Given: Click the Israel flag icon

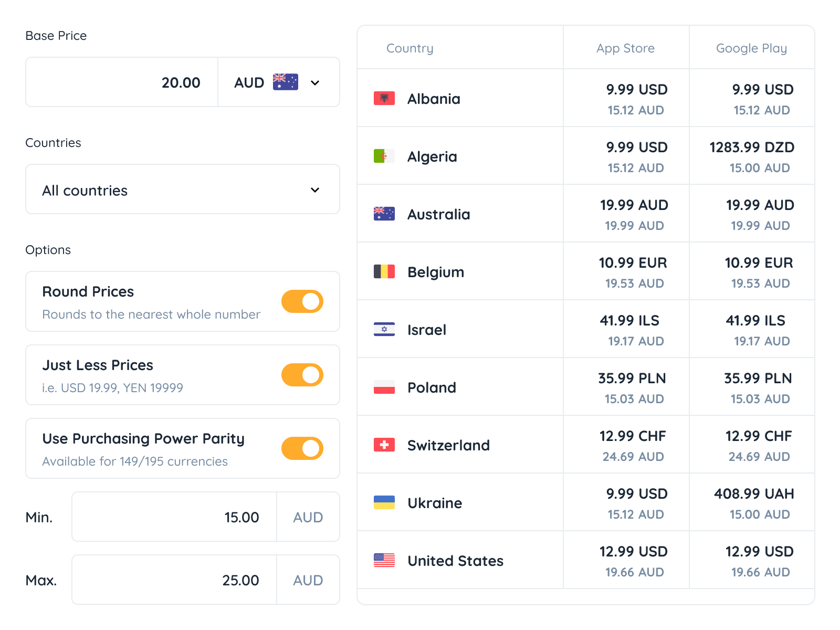Looking at the screenshot, I should click(x=384, y=329).
